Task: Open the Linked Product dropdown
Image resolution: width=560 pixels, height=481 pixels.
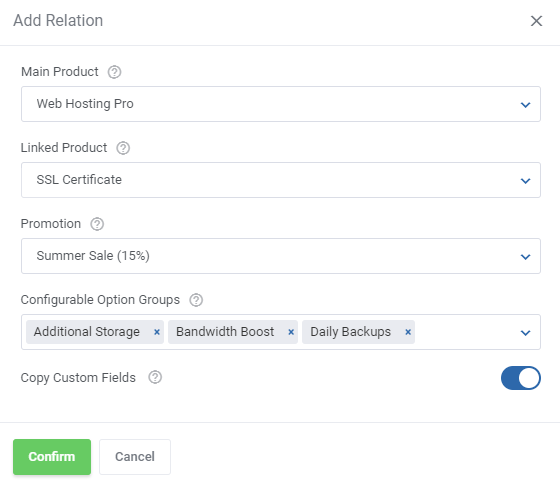Action: 281,180
